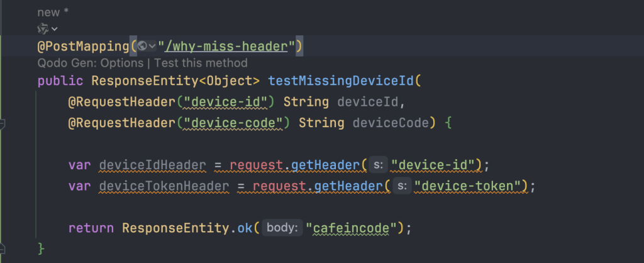Click the s: parameter hint before "device-id"

378,165
